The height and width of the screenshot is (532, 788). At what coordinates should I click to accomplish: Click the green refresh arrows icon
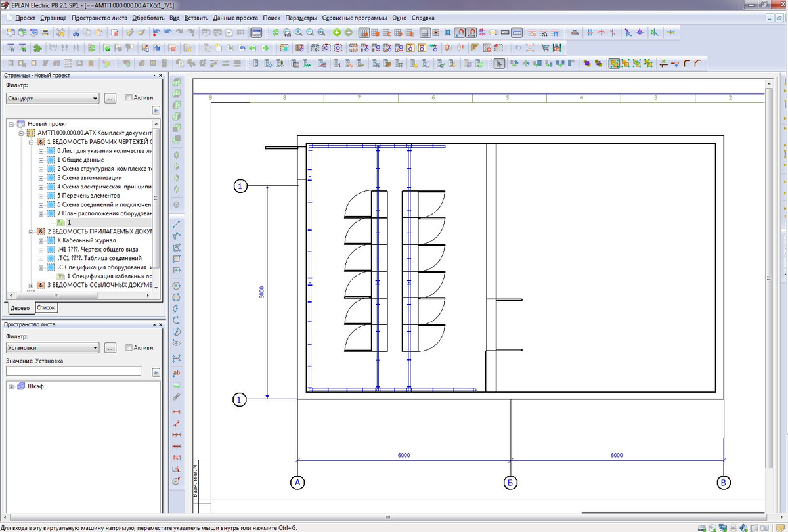276,32
